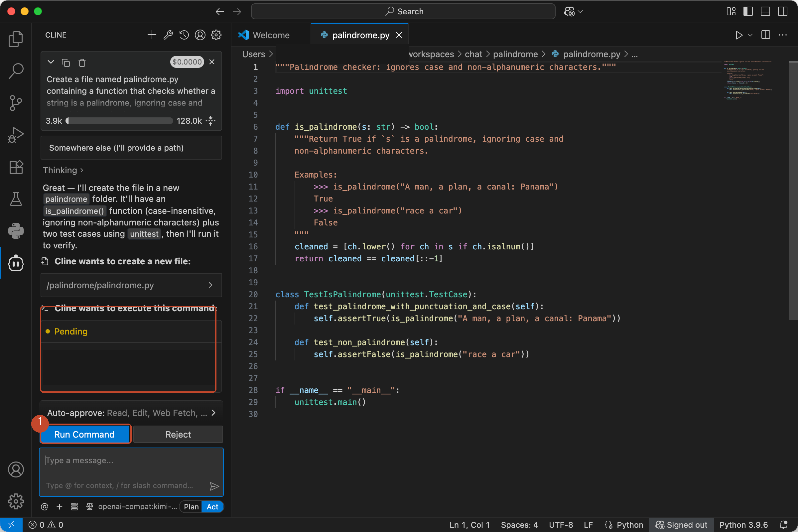Collapse the task card chevron

pos(51,62)
